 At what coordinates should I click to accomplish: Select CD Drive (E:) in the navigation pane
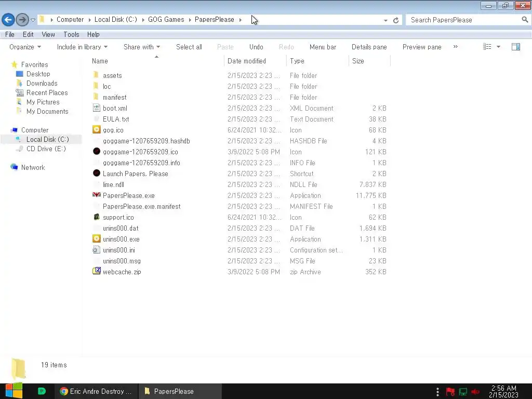tap(46, 149)
